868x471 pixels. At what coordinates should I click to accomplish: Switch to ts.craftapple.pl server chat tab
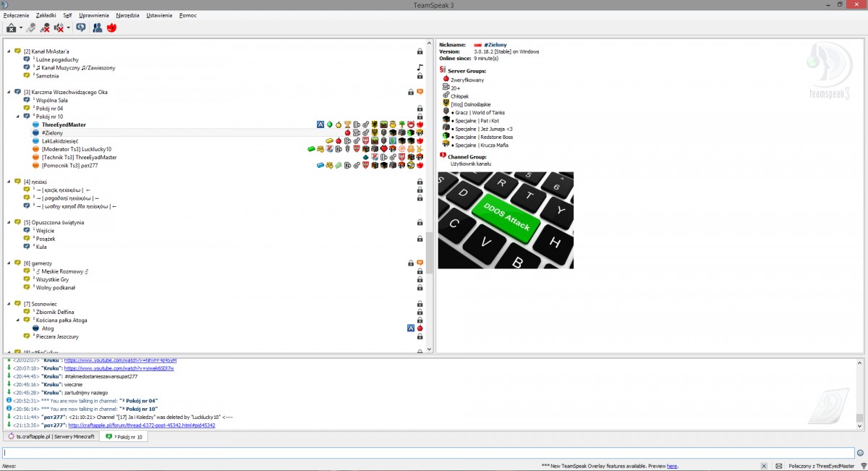coord(51,436)
